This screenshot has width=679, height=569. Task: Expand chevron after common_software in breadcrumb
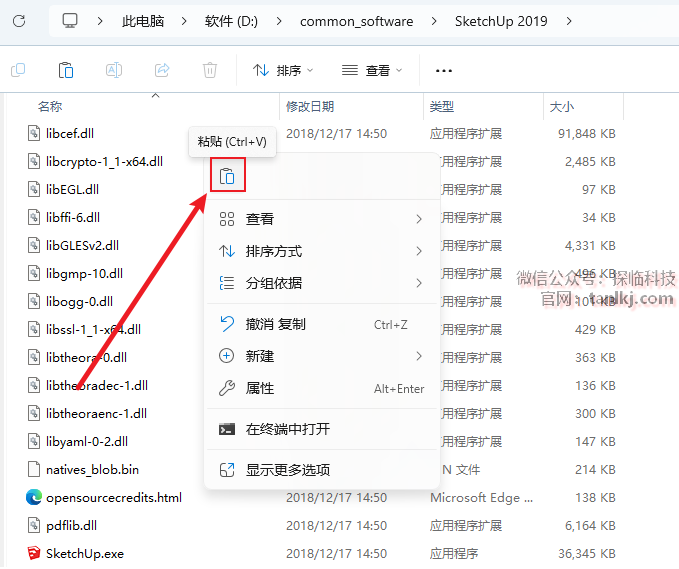434,21
